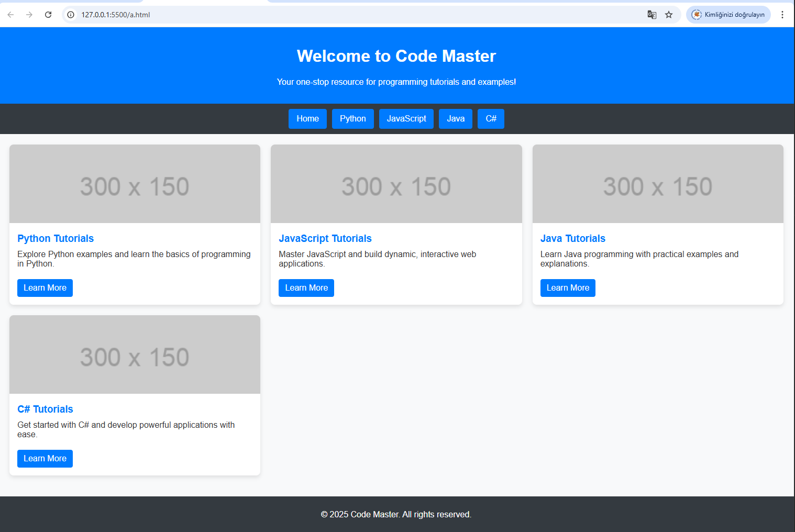This screenshot has width=795, height=532.
Task: Click Learn More under JavaScript Tutorials
Action: (x=306, y=288)
